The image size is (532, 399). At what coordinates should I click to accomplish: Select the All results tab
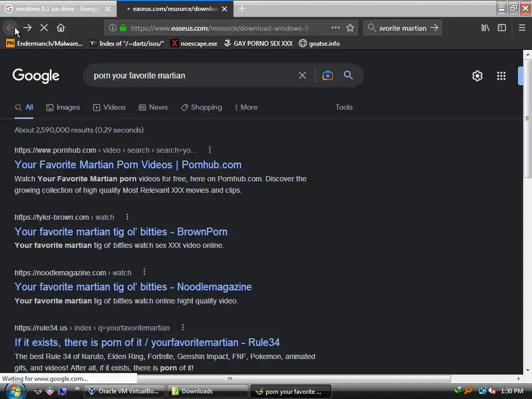click(x=24, y=107)
